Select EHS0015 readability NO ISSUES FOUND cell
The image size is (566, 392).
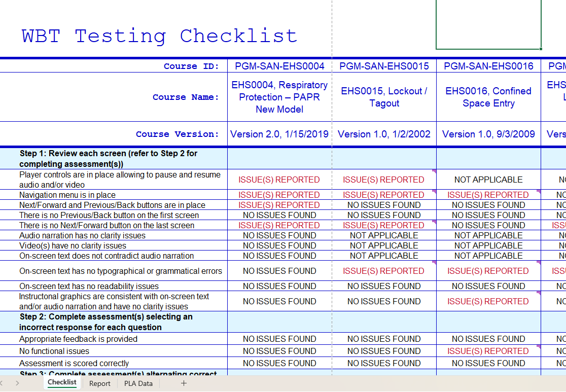[x=384, y=286]
